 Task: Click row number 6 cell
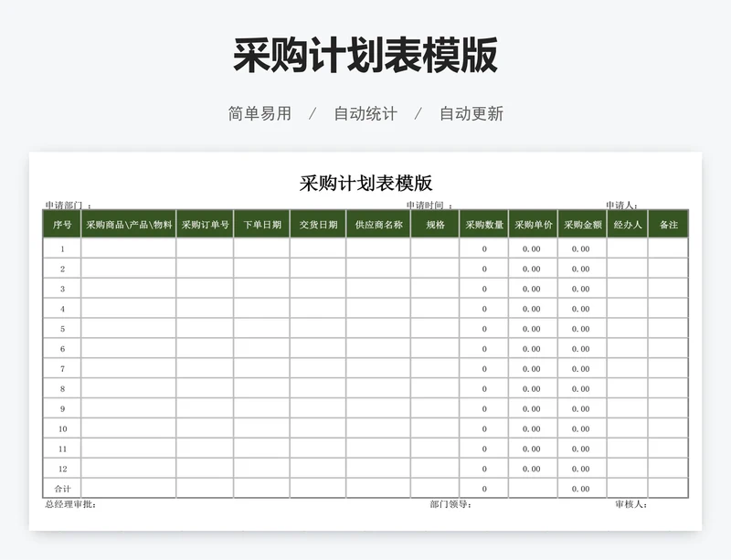(62, 349)
